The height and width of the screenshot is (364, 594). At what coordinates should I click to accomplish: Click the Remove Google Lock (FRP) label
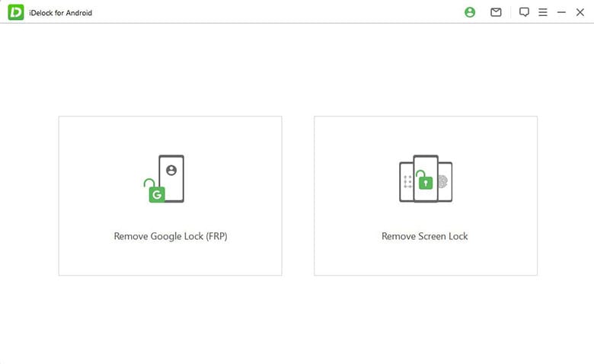[x=171, y=236]
